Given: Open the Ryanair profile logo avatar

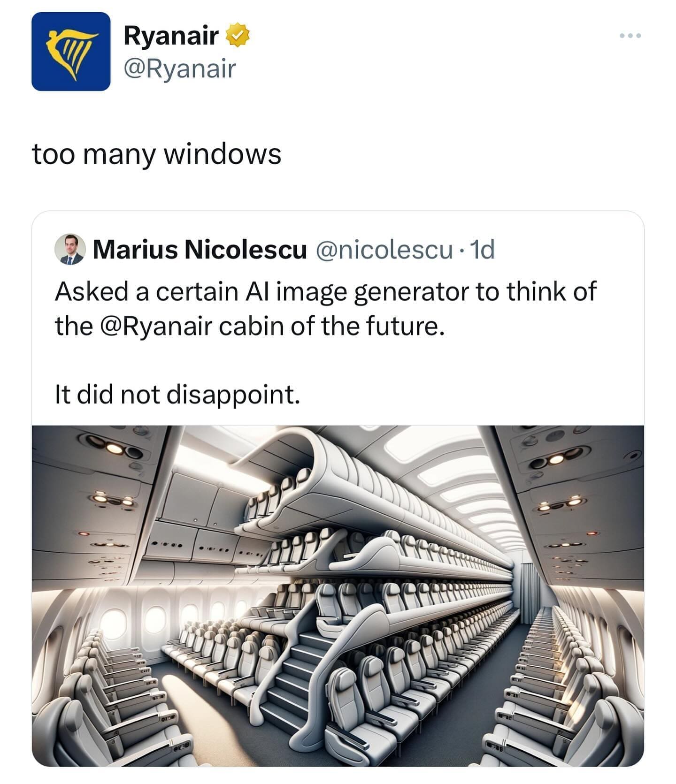Looking at the screenshot, I should point(71,52).
